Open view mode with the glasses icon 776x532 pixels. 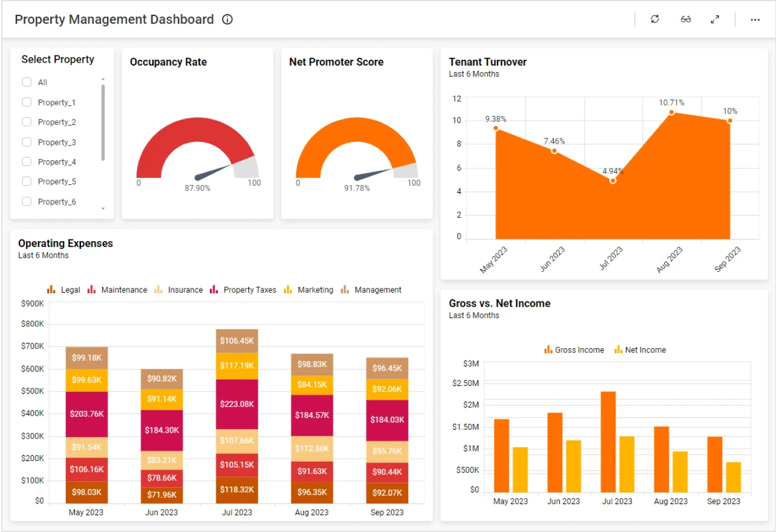click(x=686, y=20)
